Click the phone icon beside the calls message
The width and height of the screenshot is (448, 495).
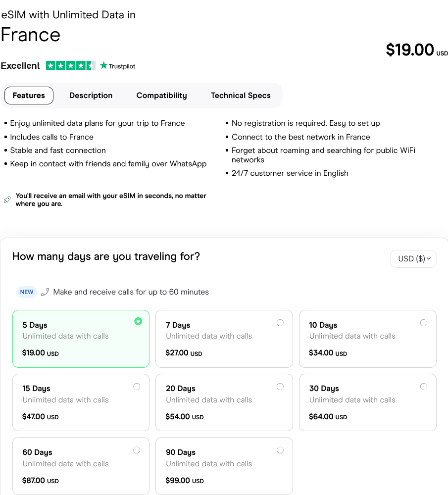pyautogui.click(x=45, y=292)
